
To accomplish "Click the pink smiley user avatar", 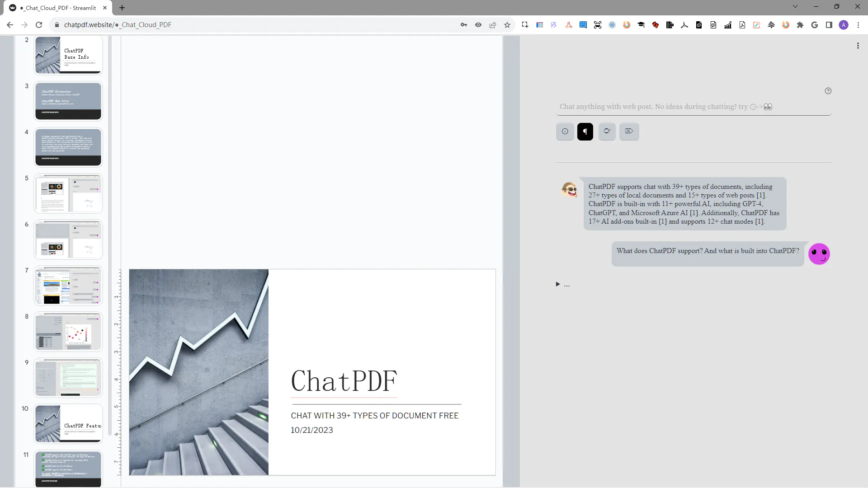I will 819,253.
